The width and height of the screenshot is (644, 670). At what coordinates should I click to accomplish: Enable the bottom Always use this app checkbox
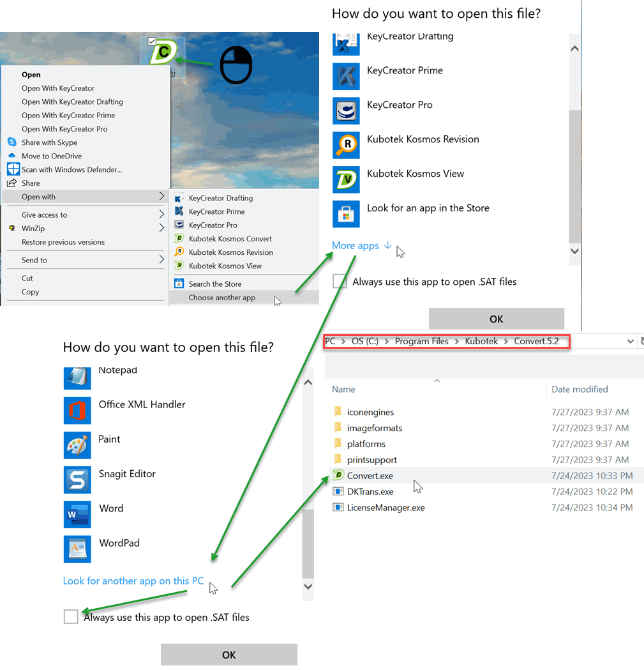tap(70, 616)
